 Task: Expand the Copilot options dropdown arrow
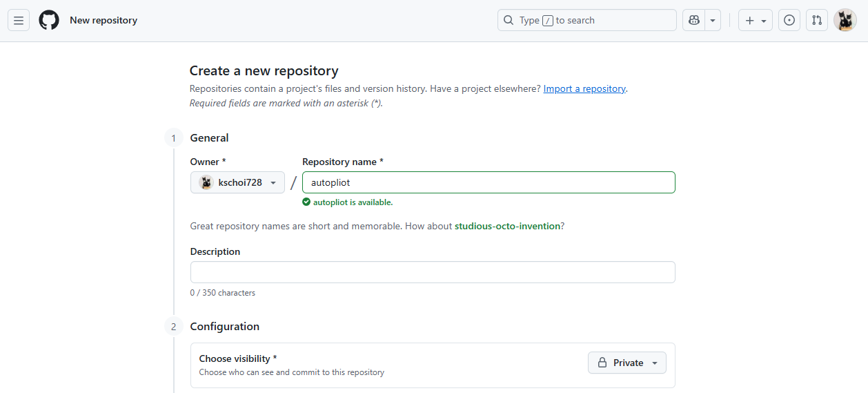click(712, 21)
